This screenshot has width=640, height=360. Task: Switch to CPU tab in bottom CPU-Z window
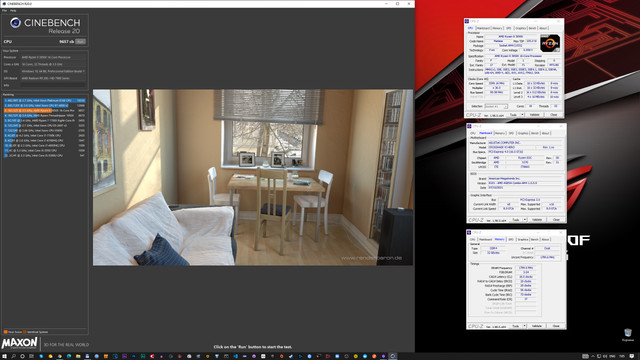pyautogui.click(x=473, y=240)
